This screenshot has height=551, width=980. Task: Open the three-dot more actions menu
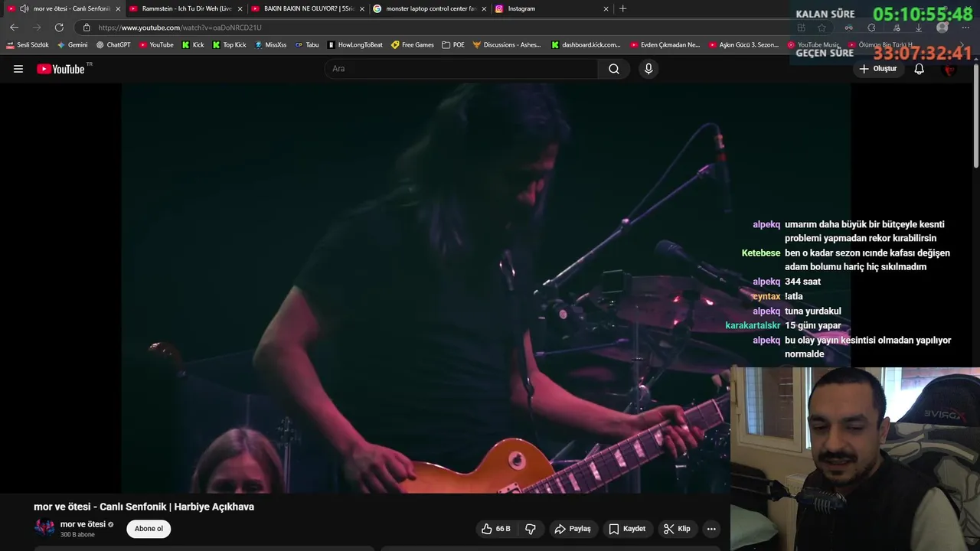(x=711, y=529)
